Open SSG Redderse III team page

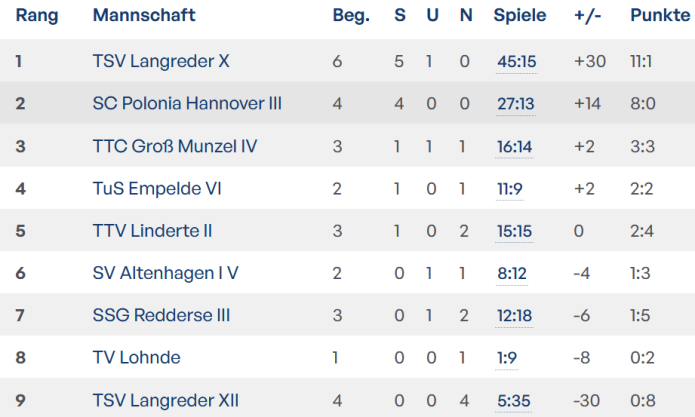pyautogui.click(x=161, y=316)
